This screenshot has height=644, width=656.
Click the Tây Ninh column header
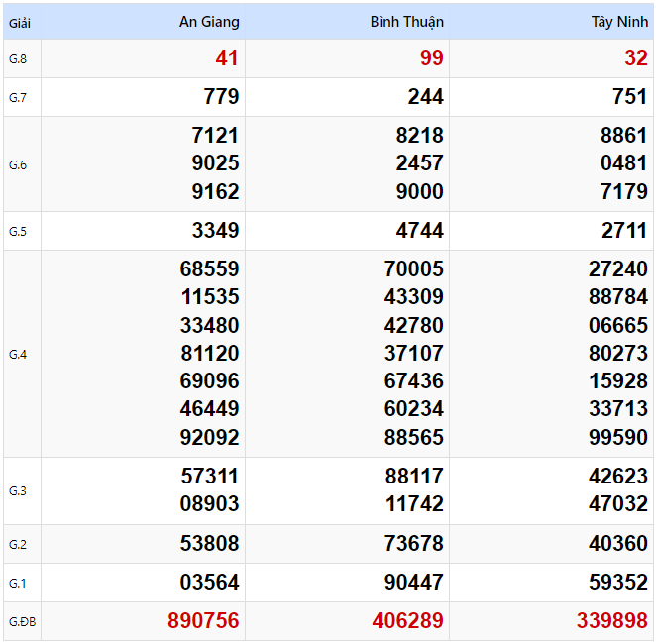(x=617, y=22)
